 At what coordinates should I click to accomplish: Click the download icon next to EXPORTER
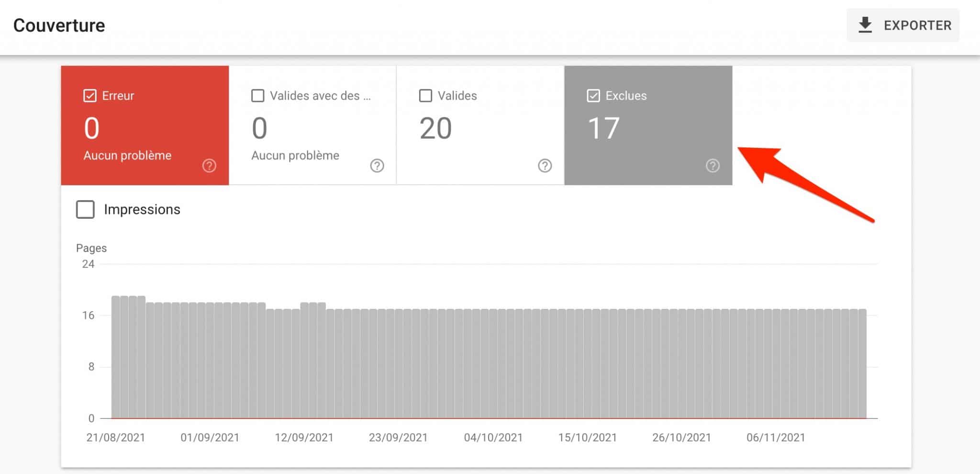pyautogui.click(x=865, y=25)
